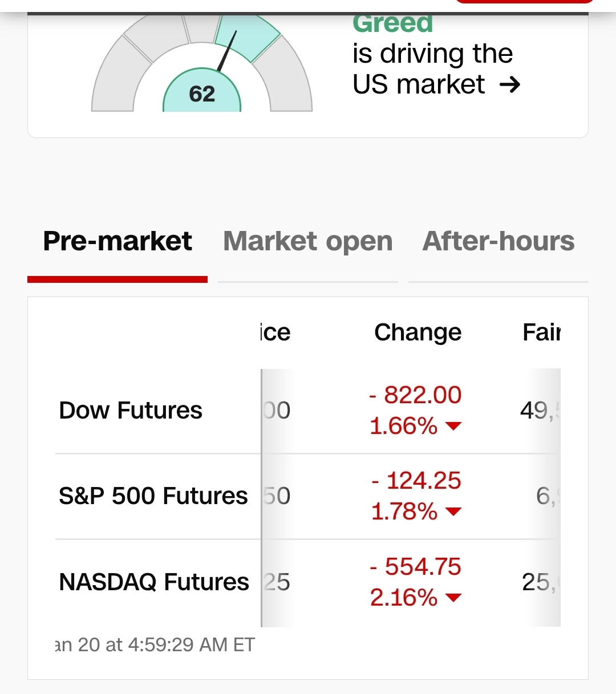Click Dow Futures red down triangle
Image resolution: width=616 pixels, height=694 pixels.
coord(453,426)
